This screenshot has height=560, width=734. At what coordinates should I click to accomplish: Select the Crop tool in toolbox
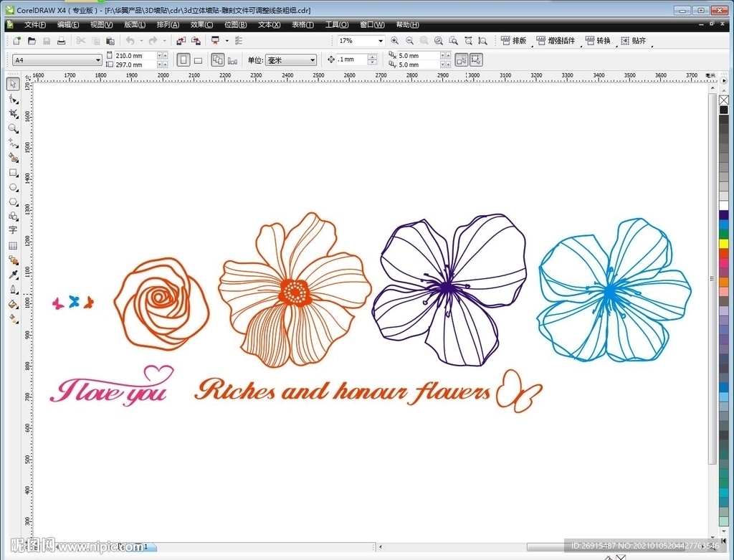[13, 114]
